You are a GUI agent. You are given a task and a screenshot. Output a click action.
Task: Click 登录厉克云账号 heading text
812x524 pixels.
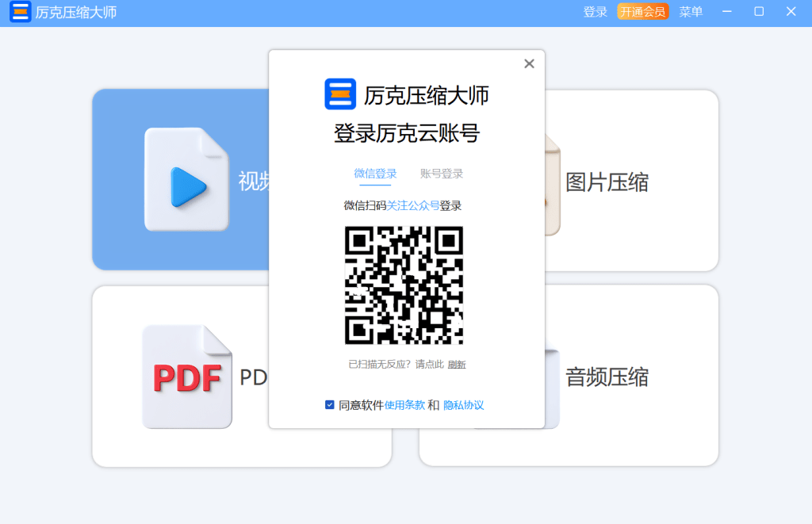tap(407, 134)
